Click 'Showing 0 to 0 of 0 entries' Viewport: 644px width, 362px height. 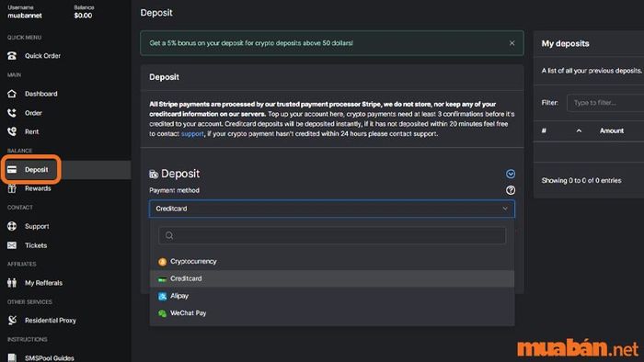click(x=581, y=180)
